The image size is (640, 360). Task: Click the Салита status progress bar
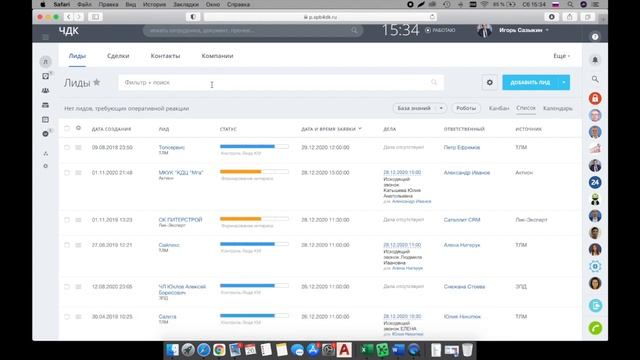point(254,316)
